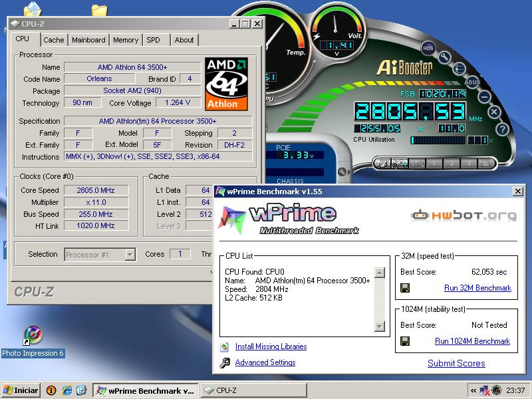
Task: Click the Install Missing Libraries icon
Action: 225,346
